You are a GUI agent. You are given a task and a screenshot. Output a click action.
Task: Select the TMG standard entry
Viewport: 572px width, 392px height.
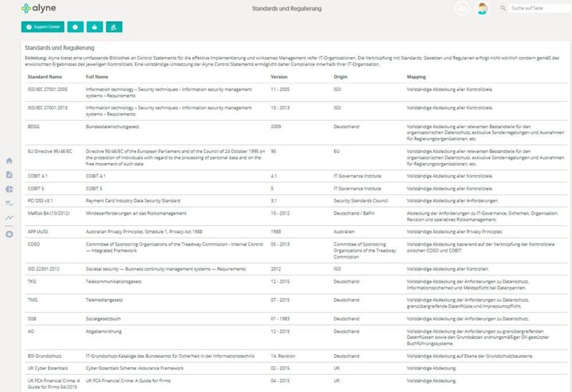pos(32,300)
